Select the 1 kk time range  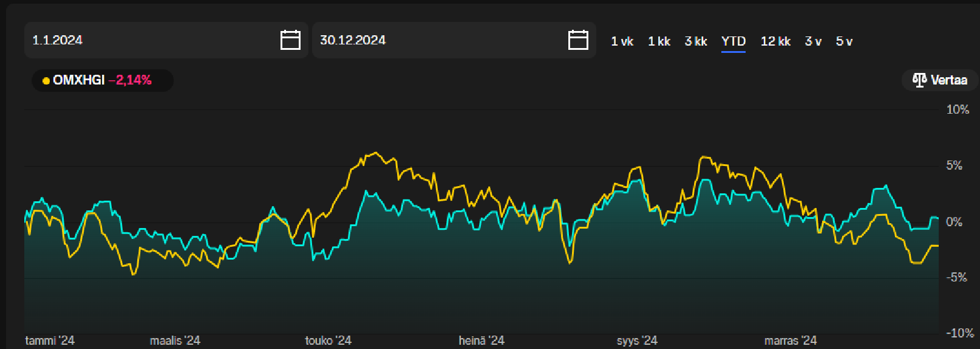tap(659, 41)
